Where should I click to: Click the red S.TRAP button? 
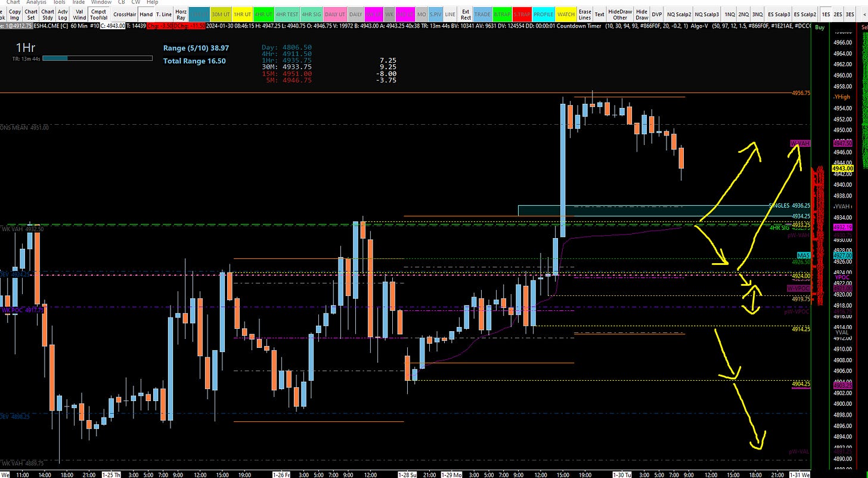(x=522, y=14)
